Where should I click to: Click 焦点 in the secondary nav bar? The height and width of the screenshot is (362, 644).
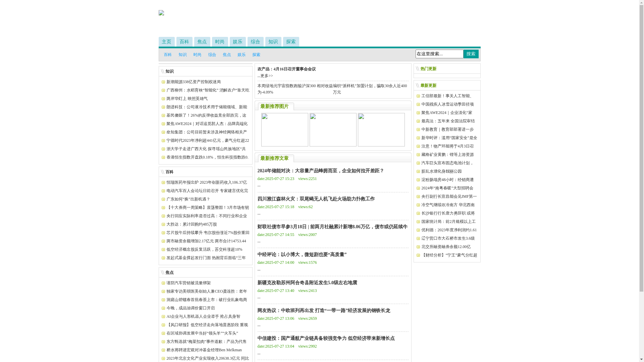[x=227, y=55]
